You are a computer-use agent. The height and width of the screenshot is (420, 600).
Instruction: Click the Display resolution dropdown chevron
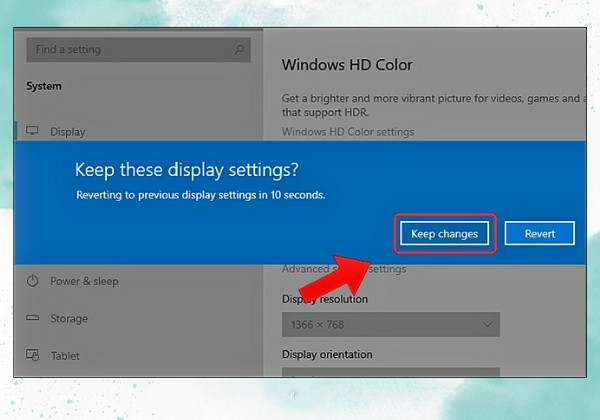[x=487, y=324]
